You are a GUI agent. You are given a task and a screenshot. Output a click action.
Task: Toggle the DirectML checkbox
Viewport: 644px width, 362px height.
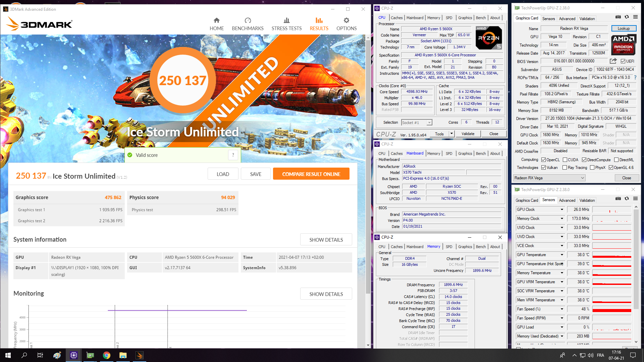point(616,160)
